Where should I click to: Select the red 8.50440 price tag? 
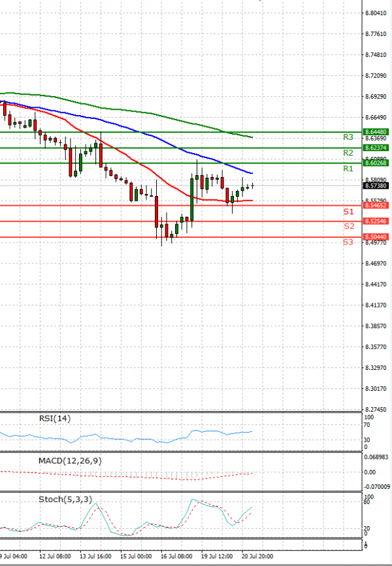(x=376, y=237)
